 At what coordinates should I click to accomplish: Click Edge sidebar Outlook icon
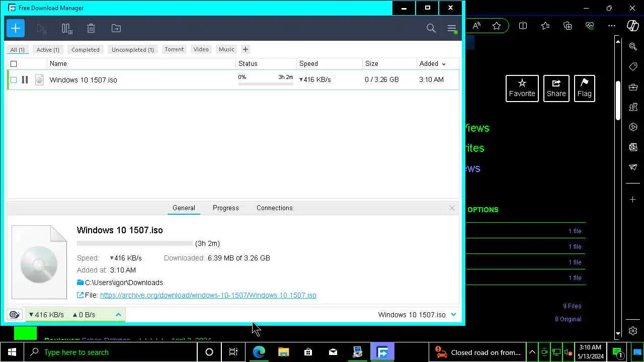[x=633, y=147]
